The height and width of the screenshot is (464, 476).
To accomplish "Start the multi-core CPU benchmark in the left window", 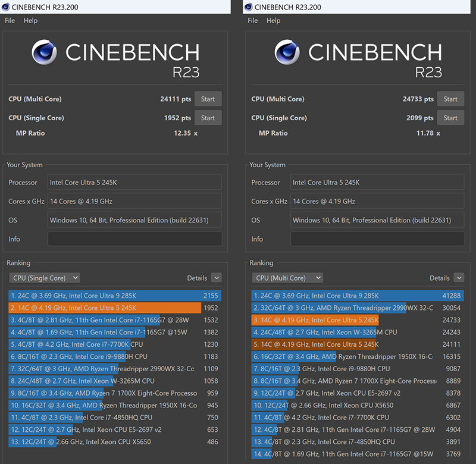I will pyautogui.click(x=208, y=99).
